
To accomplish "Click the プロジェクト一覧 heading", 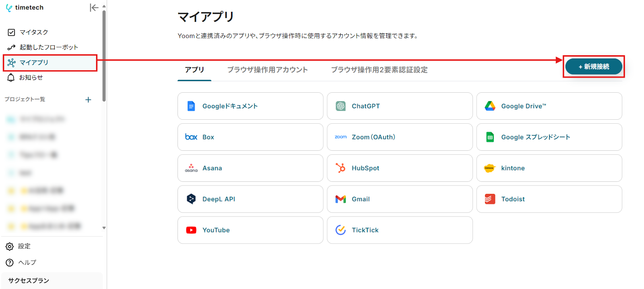I will (x=25, y=99).
